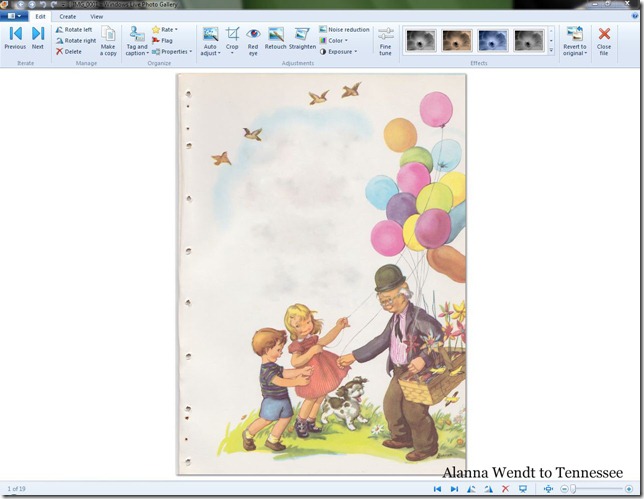
Task: Switch to the Edit tab
Action: [x=40, y=16]
